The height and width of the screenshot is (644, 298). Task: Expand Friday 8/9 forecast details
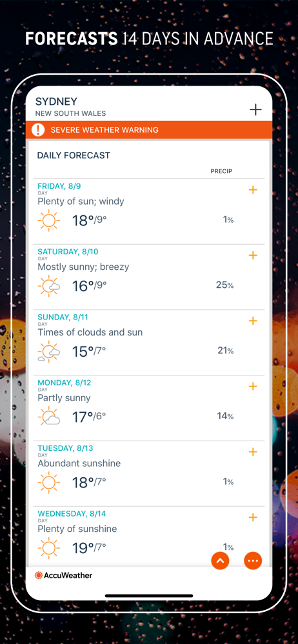pyautogui.click(x=253, y=190)
